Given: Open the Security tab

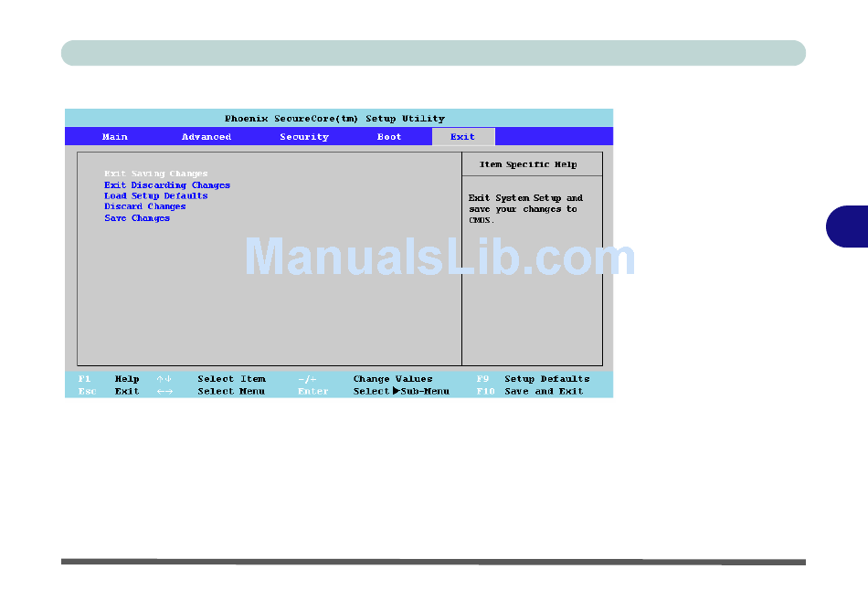Looking at the screenshot, I should [304, 137].
